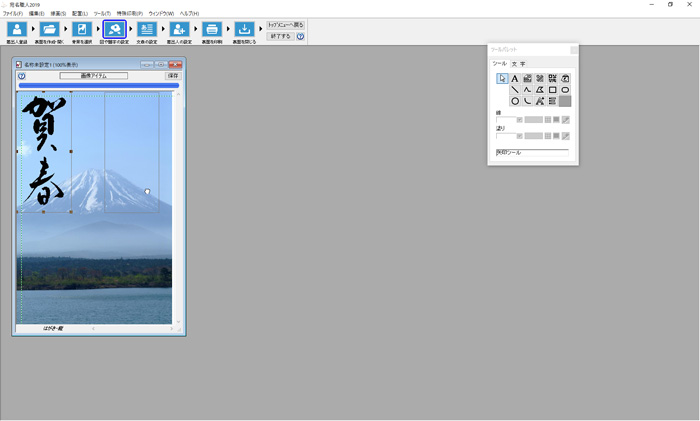The height and width of the screenshot is (421, 700).
Task: Click the line eyedropper button
Action: pyautogui.click(x=566, y=120)
